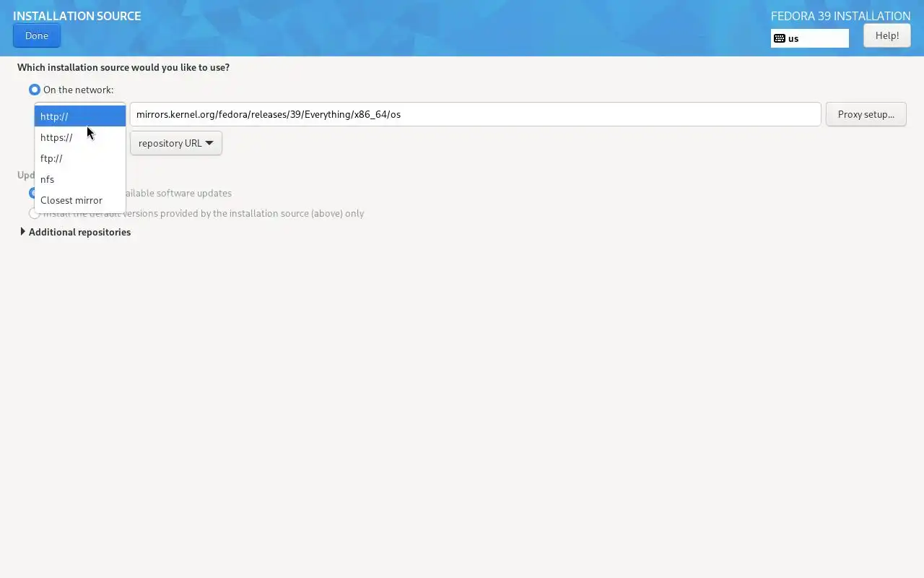This screenshot has width=924, height=578.
Task: Choose Closest mirror from the protocol list
Action: tap(80, 200)
